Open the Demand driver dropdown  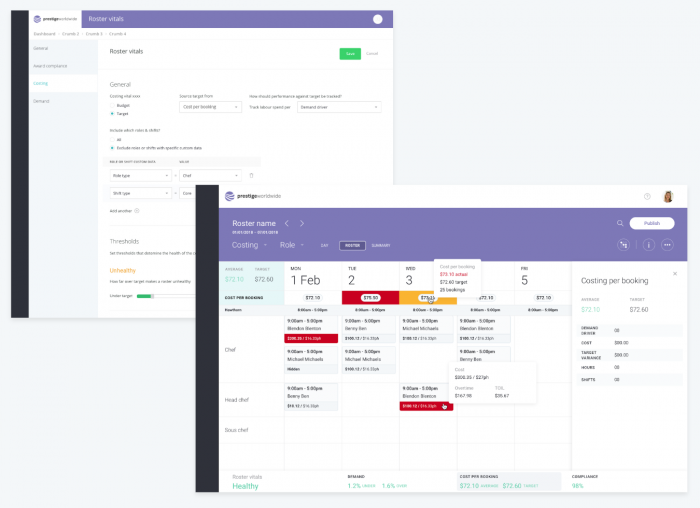tap(339, 107)
